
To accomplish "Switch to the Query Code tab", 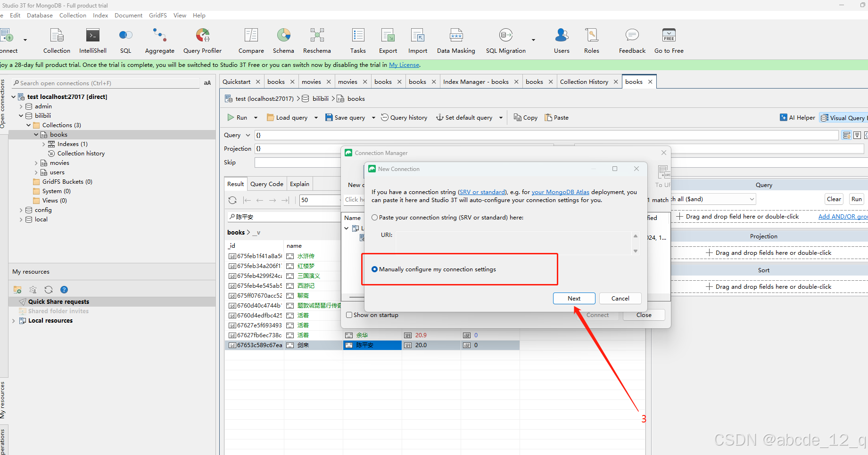I will pos(267,184).
